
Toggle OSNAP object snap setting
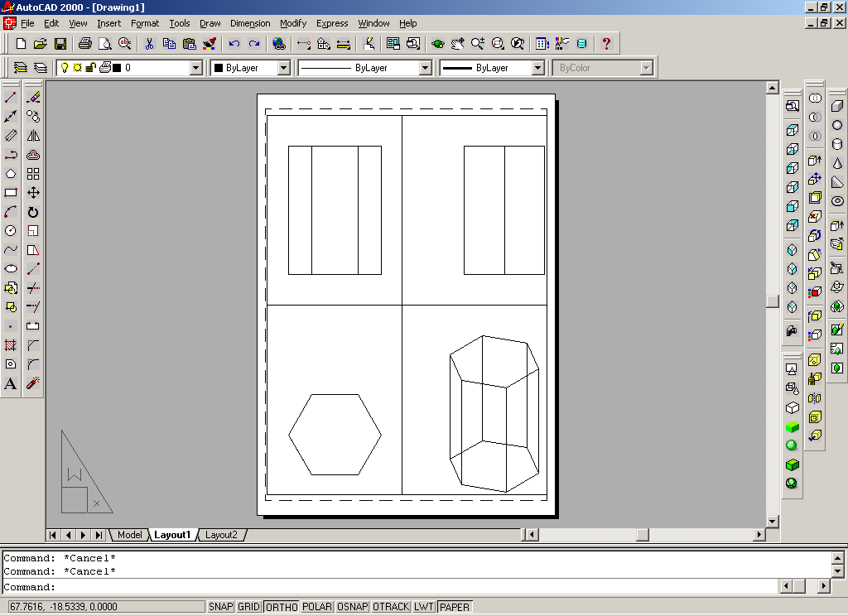[353, 607]
